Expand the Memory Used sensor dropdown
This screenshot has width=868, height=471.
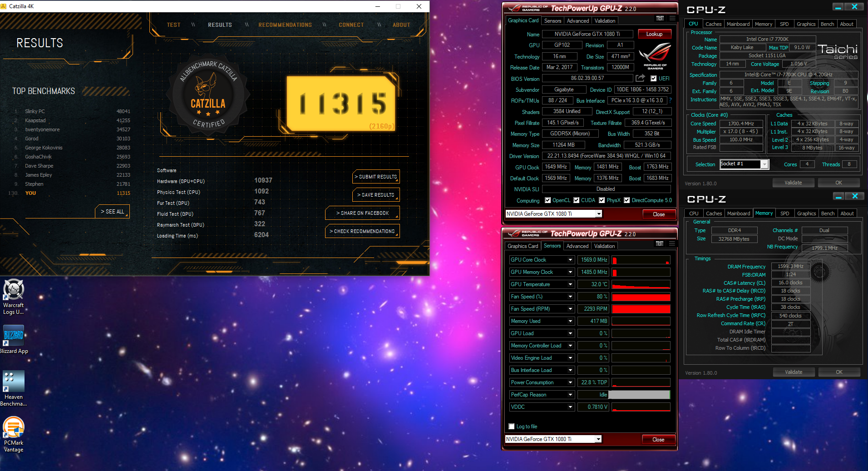click(x=570, y=321)
